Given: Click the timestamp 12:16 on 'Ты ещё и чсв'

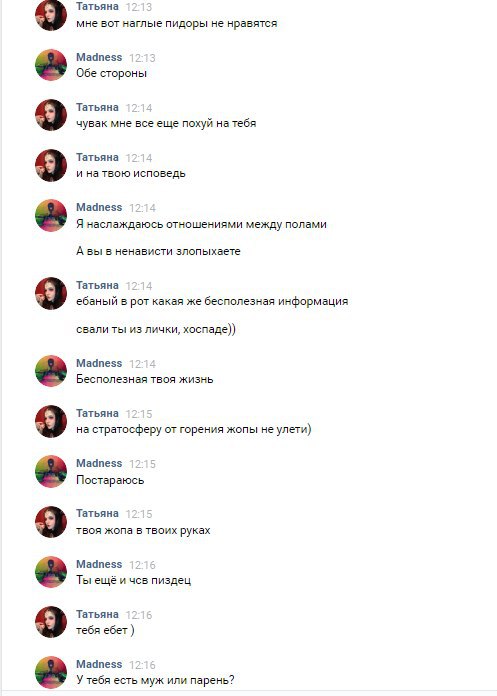Looking at the screenshot, I should pos(142,565).
